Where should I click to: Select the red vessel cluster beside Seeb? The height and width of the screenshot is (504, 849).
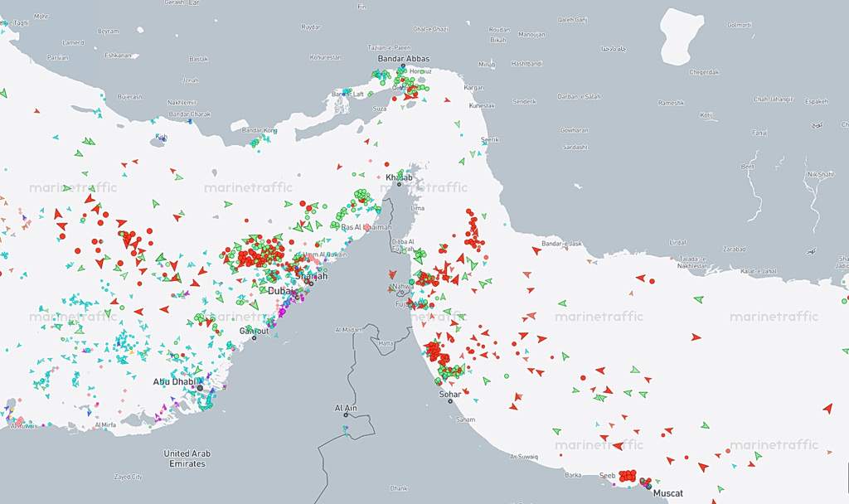[x=628, y=476]
